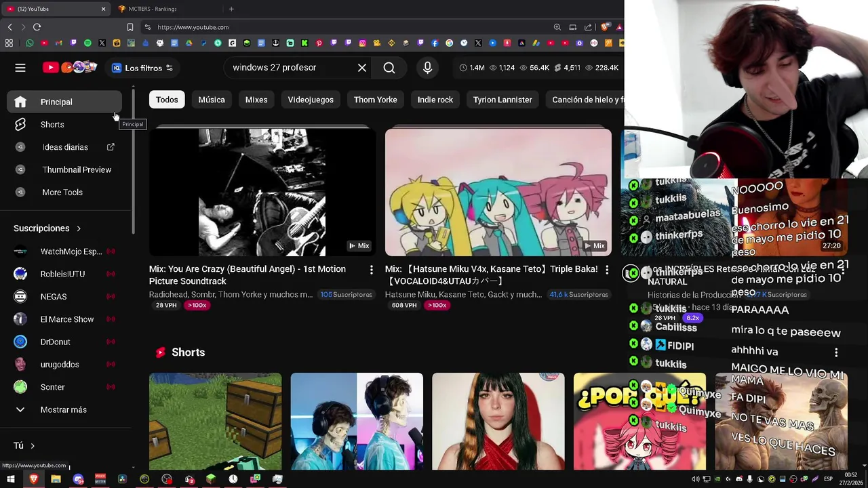Select the Thom Yorke filter chip

tap(376, 100)
